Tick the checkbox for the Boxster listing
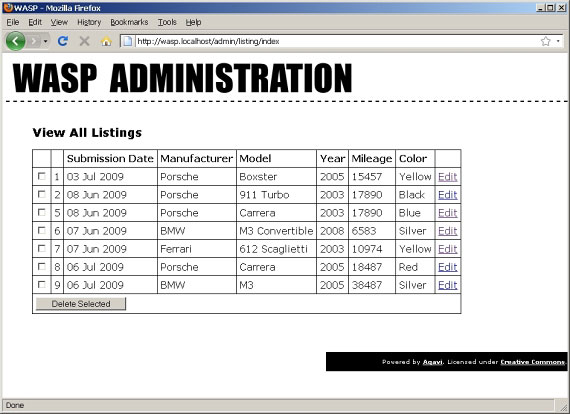The width and height of the screenshot is (570, 414). pos(42,176)
